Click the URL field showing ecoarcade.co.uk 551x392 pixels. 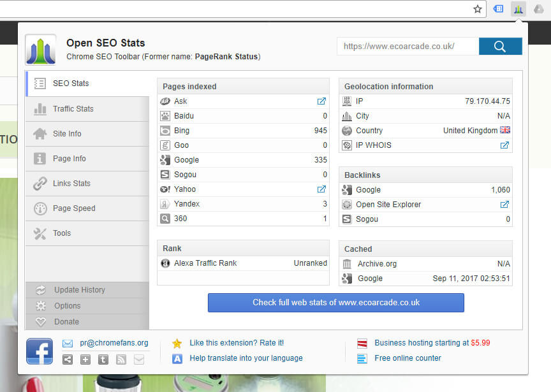(x=408, y=47)
